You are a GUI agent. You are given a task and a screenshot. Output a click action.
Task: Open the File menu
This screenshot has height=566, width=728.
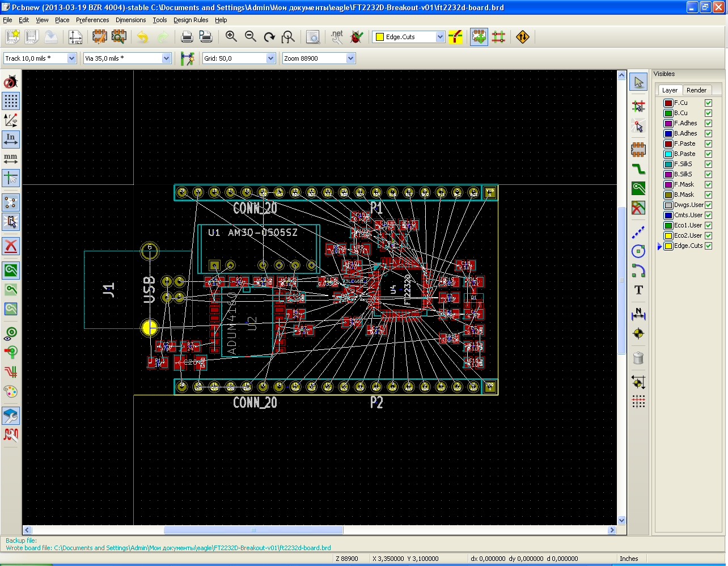click(7, 20)
